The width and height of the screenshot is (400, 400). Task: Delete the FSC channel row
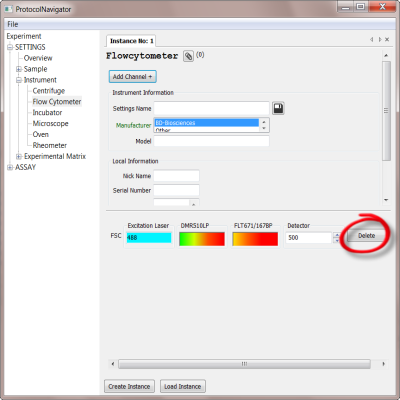coord(366,236)
